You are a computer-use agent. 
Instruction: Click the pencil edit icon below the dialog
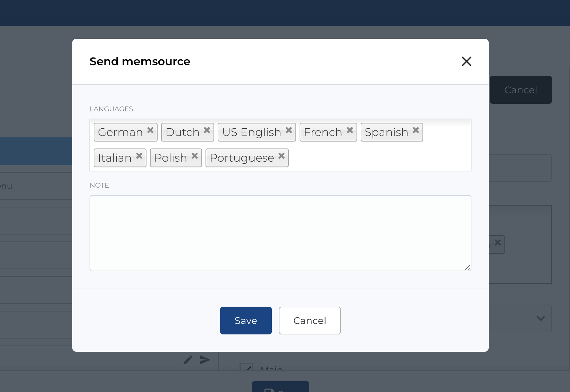[188, 360]
